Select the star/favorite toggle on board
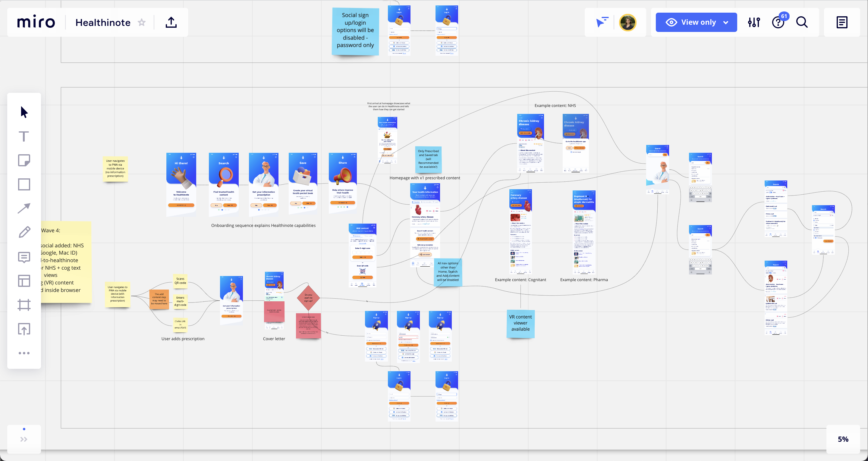This screenshot has height=461, width=868. pos(141,22)
